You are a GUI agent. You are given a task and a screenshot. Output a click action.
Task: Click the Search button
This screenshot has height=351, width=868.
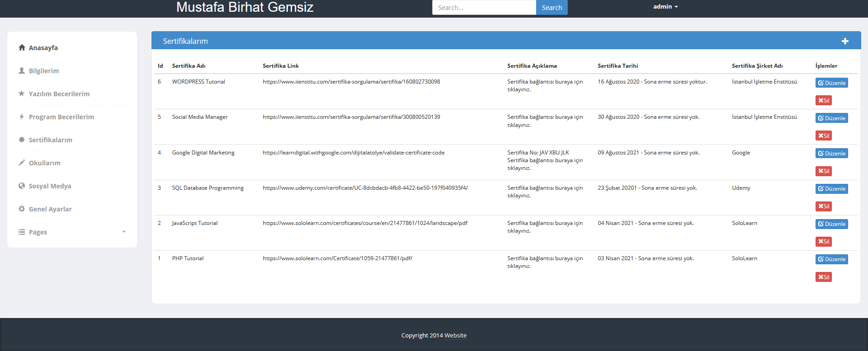[552, 8]
